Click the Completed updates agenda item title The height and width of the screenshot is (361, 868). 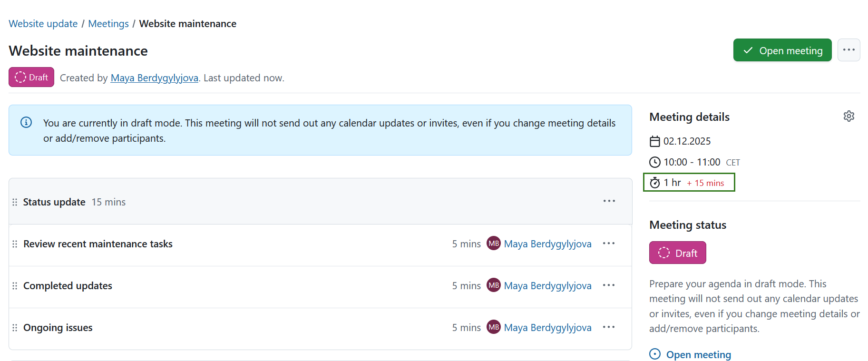pos(68,286)
